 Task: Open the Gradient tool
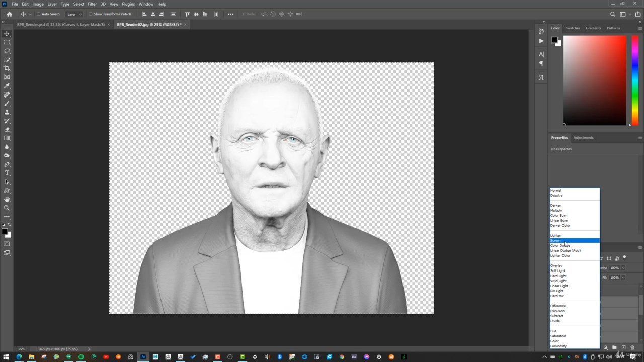click(7, 138)
